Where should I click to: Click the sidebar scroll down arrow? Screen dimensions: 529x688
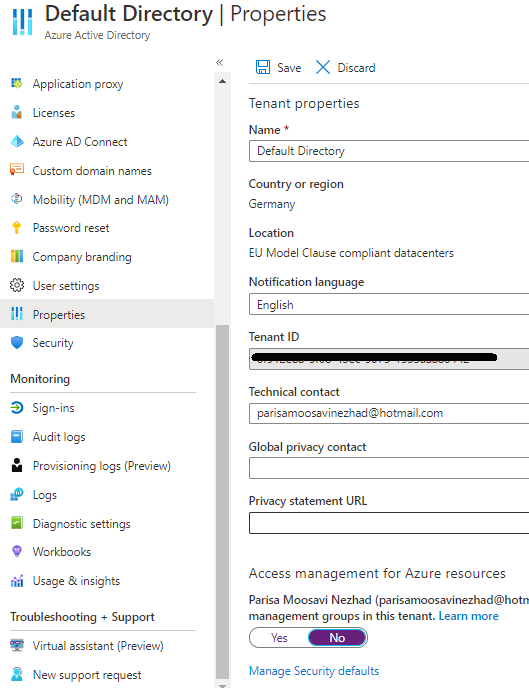[222, 685]
